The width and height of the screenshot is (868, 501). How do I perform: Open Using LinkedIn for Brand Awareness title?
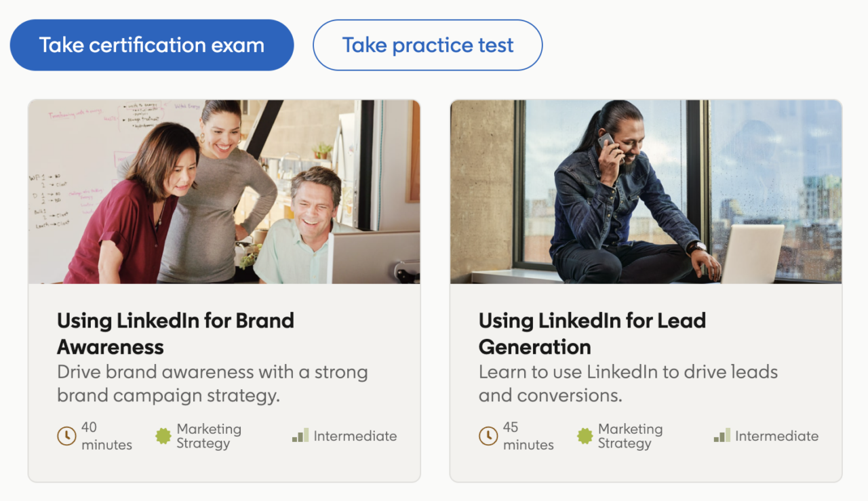pyautogui.click(x=175, y=334)
